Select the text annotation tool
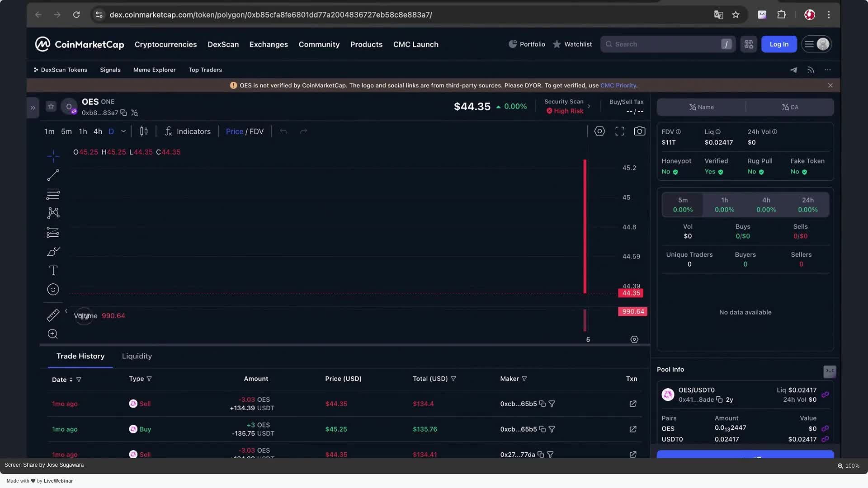This screenshot has width=868, height=488. [53, 270]
